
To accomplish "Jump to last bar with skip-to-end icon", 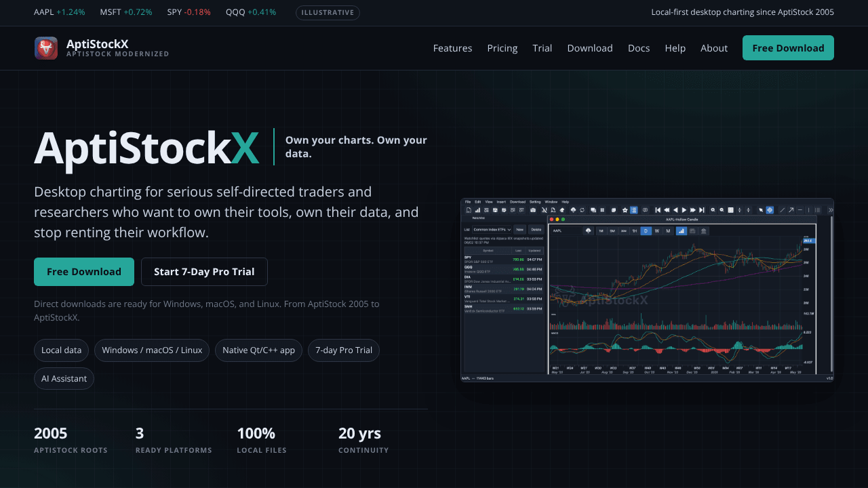I will (702, 210).
